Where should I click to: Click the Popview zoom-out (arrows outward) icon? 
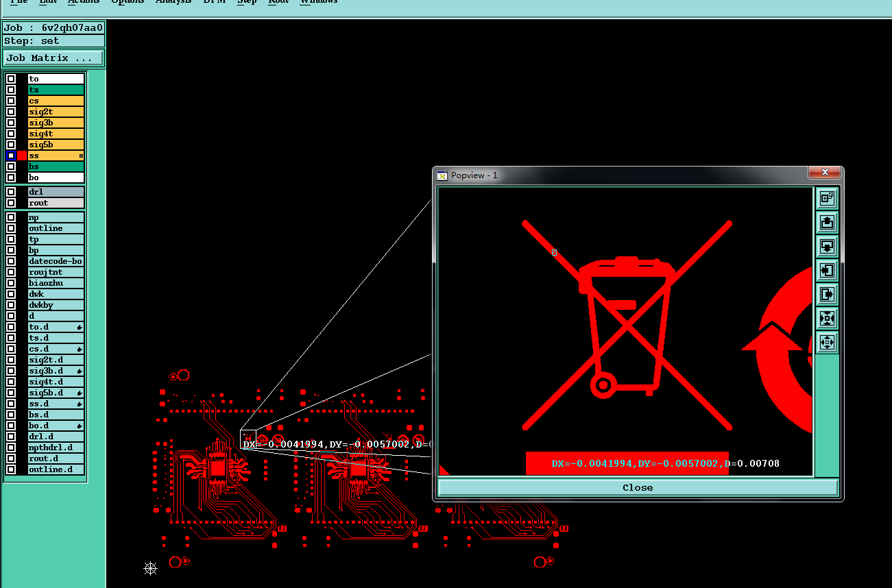coord(827,342)
